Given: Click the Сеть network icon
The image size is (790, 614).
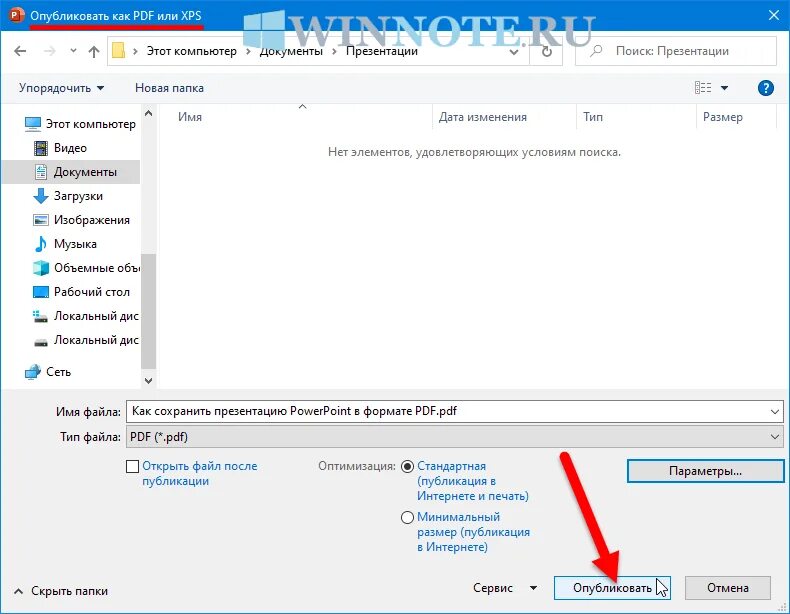Looking at the screenshot, I should [33, 372].
